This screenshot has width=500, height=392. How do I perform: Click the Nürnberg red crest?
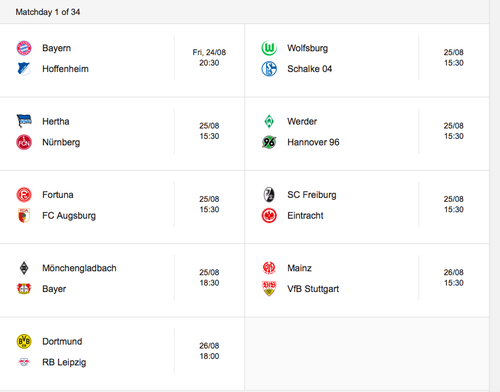pos(24,142)
